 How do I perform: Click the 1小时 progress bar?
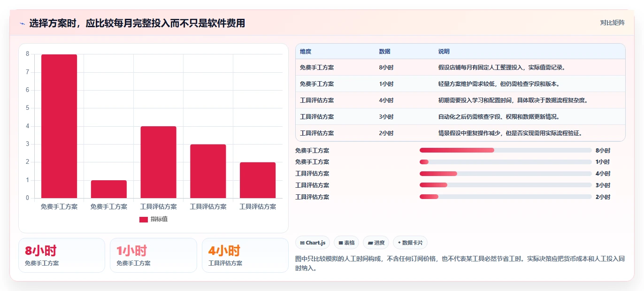tap(506, 162)
